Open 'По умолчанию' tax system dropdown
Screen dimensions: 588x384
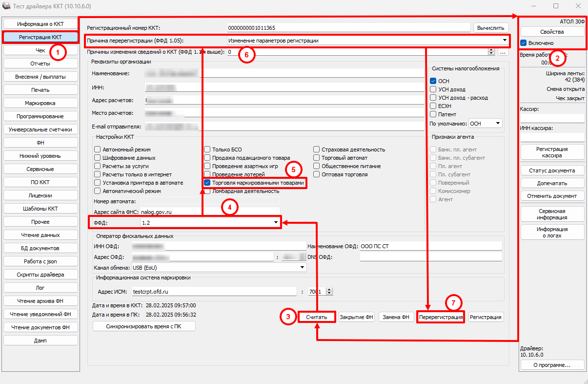point(497,124)
